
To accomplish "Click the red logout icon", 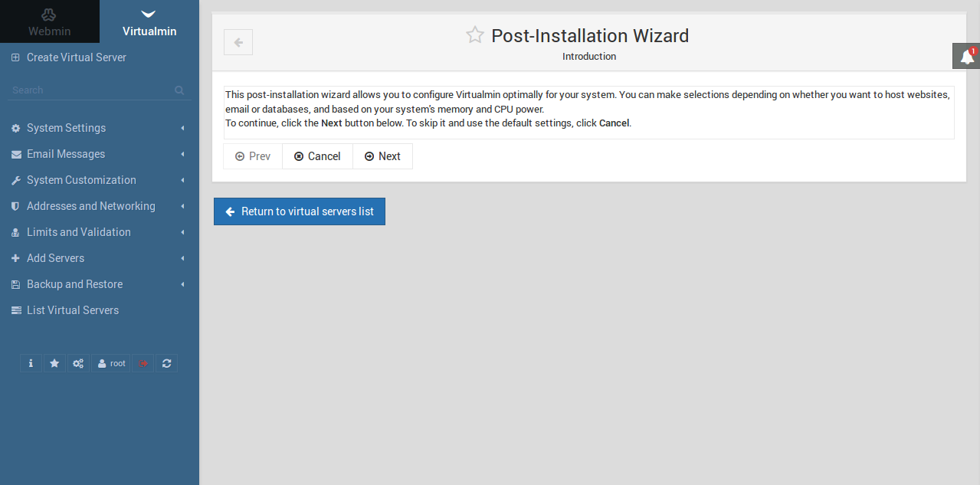I will (143, 363).
